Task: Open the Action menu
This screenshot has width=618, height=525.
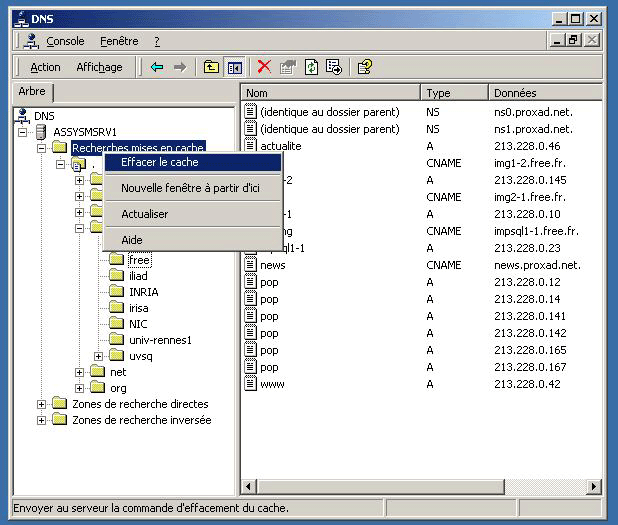Action: [x=45, y=67]
